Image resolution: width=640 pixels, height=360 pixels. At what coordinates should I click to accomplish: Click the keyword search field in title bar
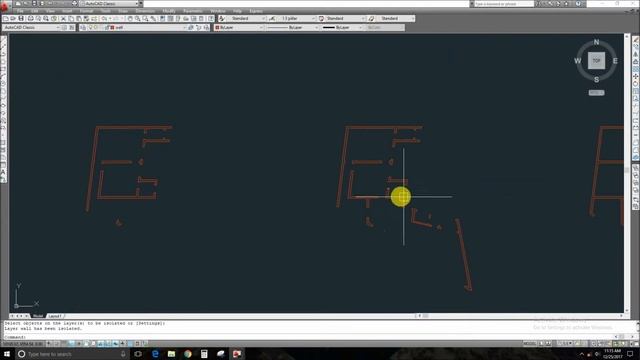[x=504, y=4]
